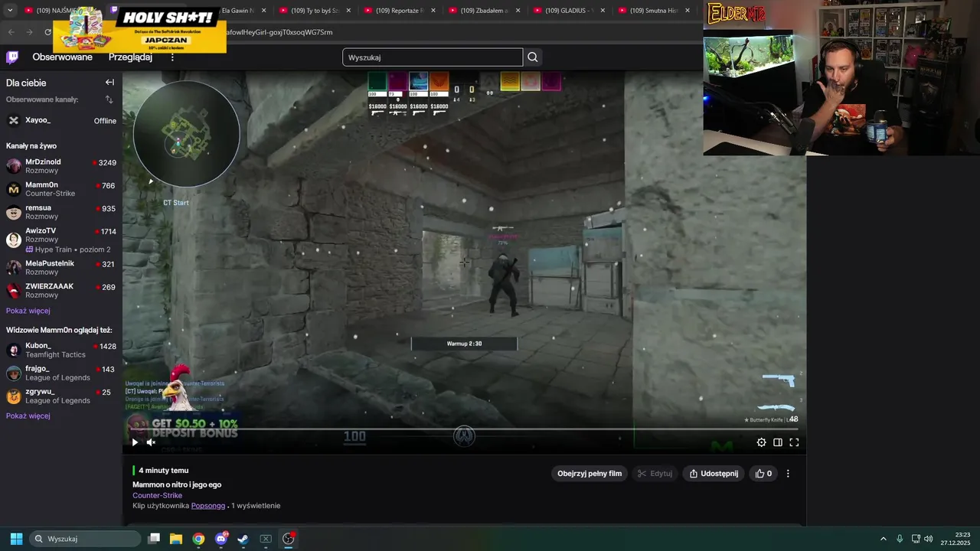Open MrDzinold live channel
This screenshot has width=980, height=551.
61,166
